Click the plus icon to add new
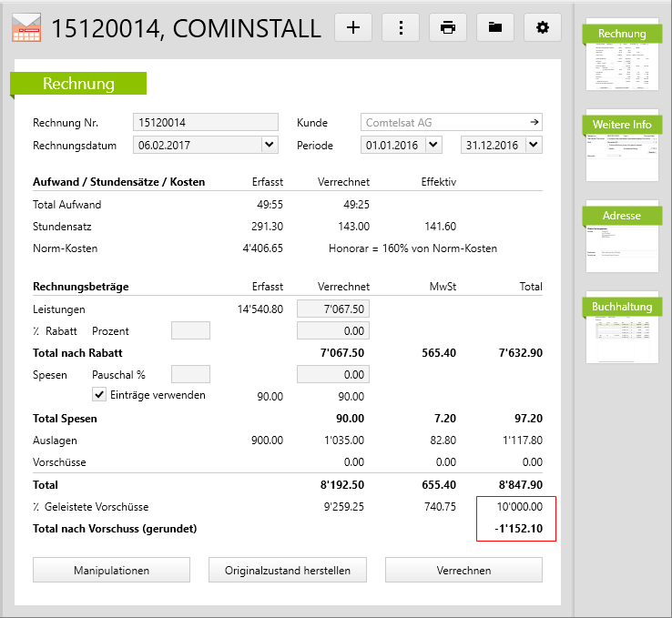Viewport: 672px width, 618px height. coord(353,27)
